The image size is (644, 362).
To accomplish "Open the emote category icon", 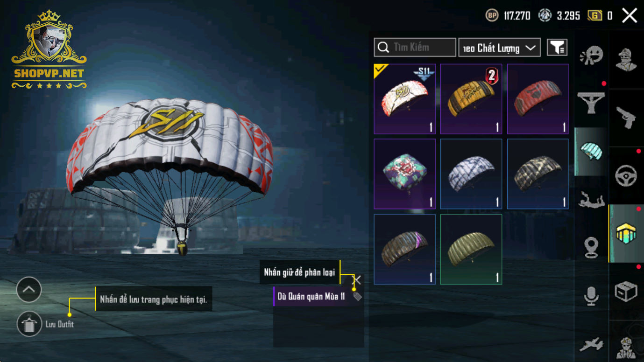I will pyautogui.click(x=591, y=56).
